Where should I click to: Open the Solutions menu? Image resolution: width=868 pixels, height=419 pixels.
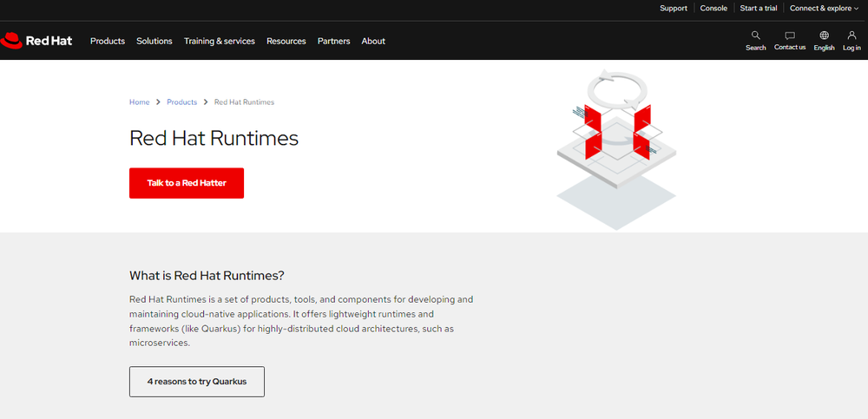pos(155,41)
